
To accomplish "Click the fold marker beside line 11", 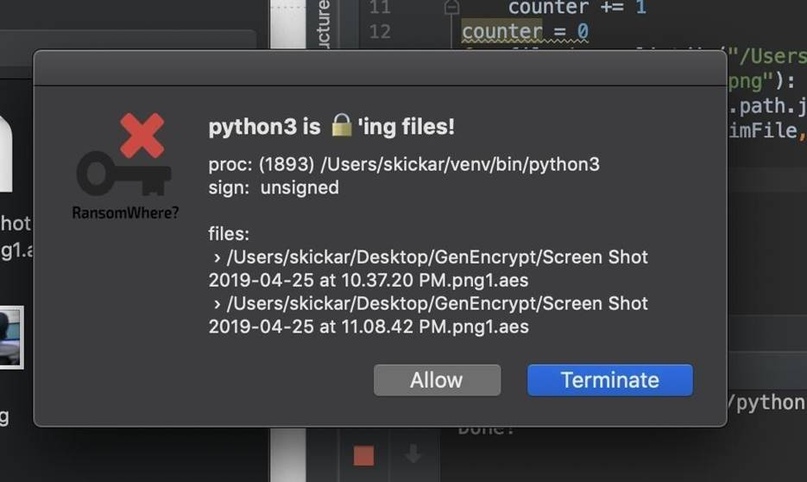I will (x=451, y=7).
